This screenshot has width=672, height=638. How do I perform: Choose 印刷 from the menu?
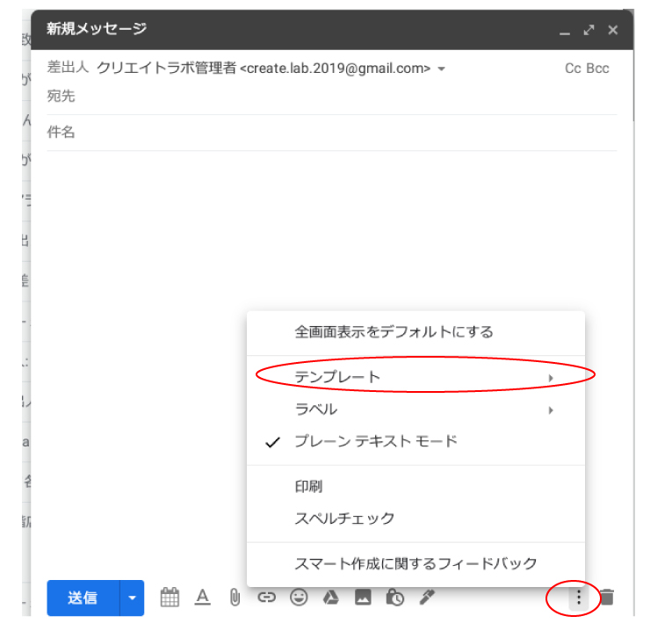(x=309, y=486)
